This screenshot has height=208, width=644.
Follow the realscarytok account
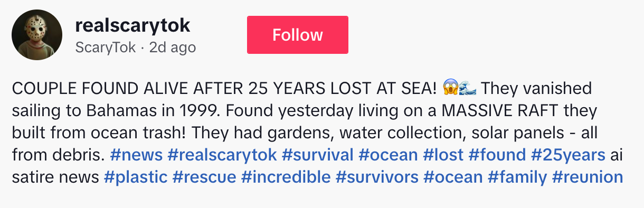pos(298,35)
